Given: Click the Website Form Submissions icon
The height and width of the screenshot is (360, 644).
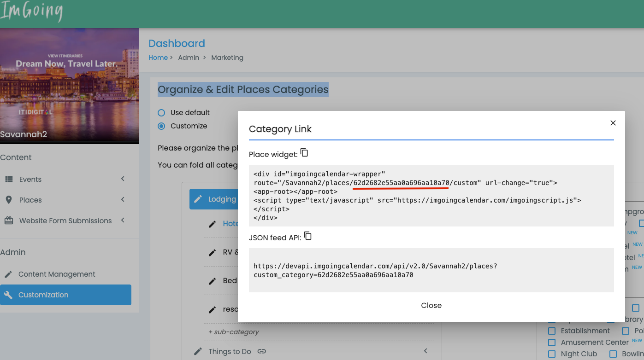Looking at the screenshot, I should click(x=9, y=221).
